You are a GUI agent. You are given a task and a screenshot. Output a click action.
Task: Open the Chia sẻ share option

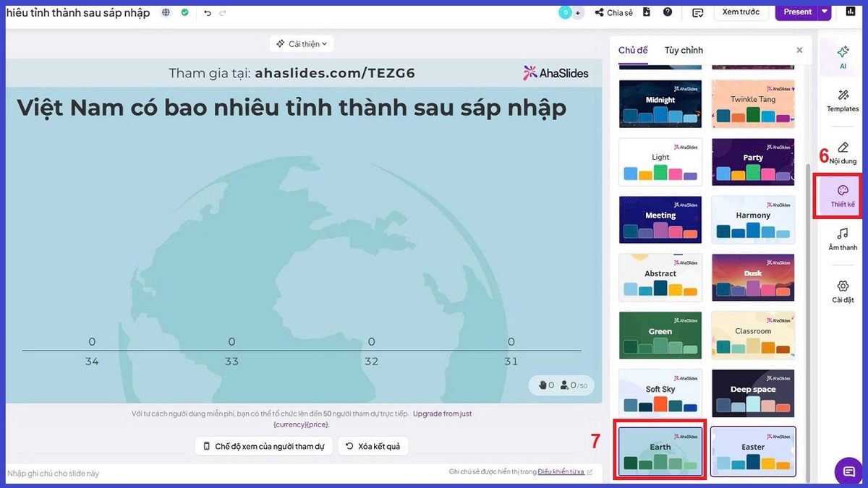(x=613, y=12)
